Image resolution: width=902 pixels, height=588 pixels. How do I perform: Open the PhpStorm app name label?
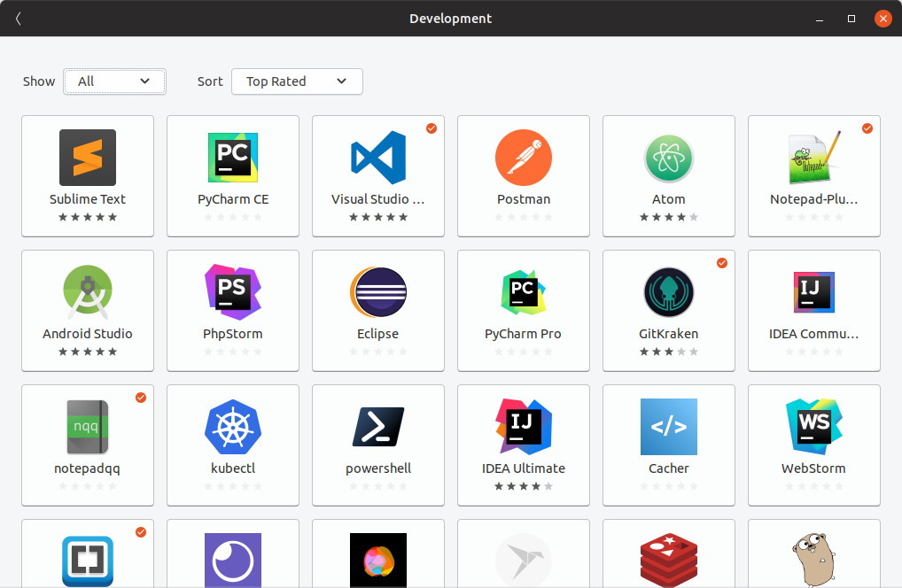pyautogui.click(x=232, y=334)
